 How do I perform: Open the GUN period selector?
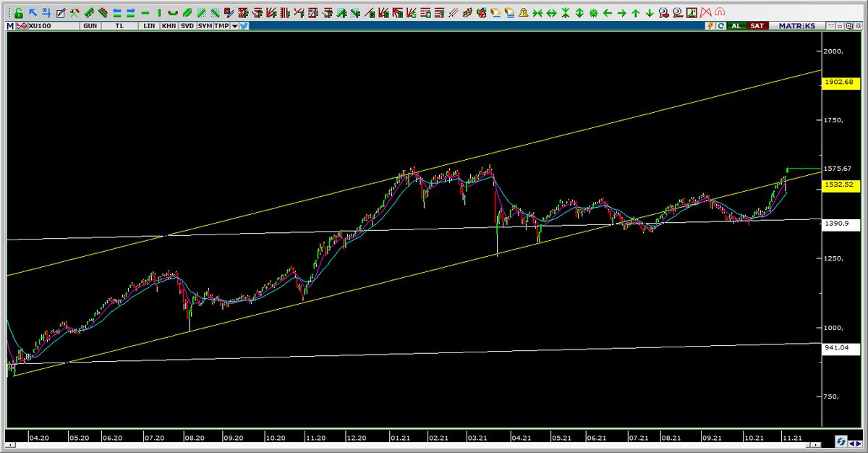click(90, 26)
